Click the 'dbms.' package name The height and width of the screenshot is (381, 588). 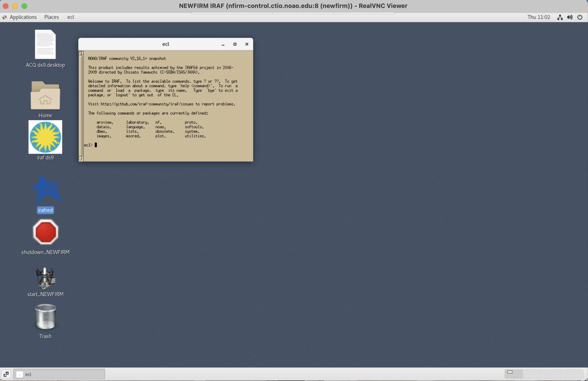(x=101, y=131)
